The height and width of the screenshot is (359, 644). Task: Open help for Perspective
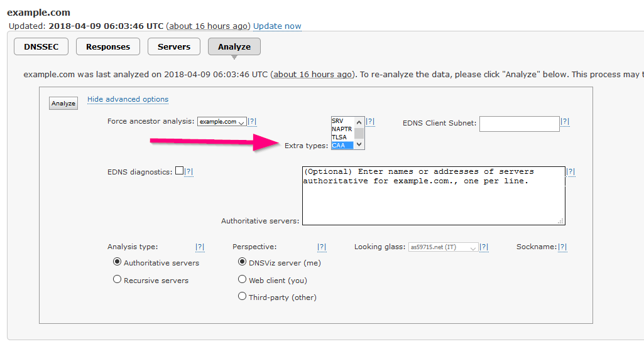click(322, 247)
